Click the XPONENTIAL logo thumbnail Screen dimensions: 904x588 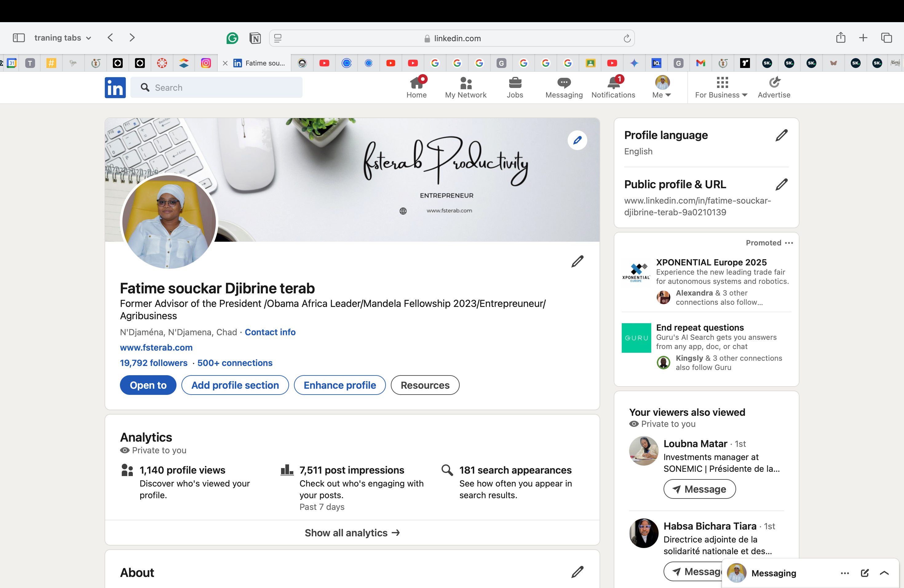pos(636,272)
